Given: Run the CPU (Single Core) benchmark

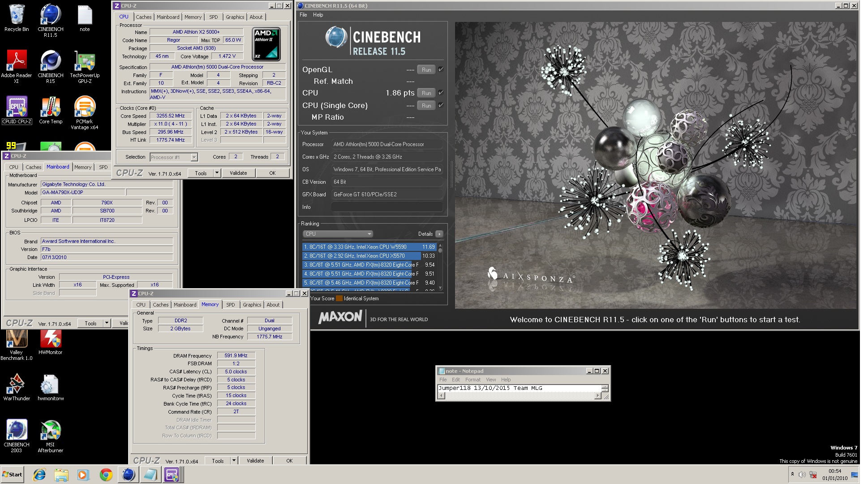Looking at the screenshot, I should point(426,105).
